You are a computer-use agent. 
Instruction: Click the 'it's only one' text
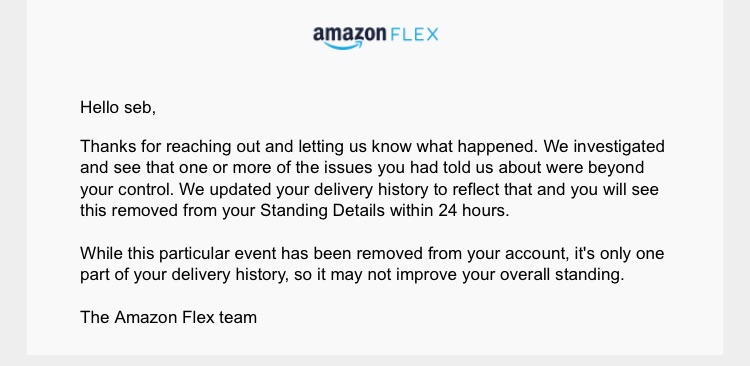pos(619,254)
